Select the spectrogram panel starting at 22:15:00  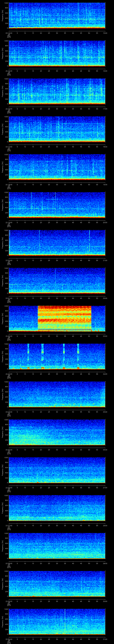click(57, 54)
